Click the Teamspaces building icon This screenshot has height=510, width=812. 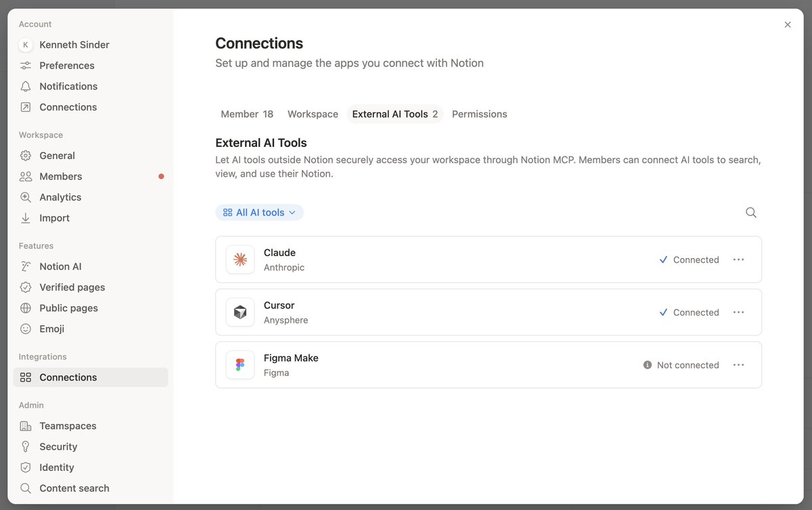pos(26,426)
